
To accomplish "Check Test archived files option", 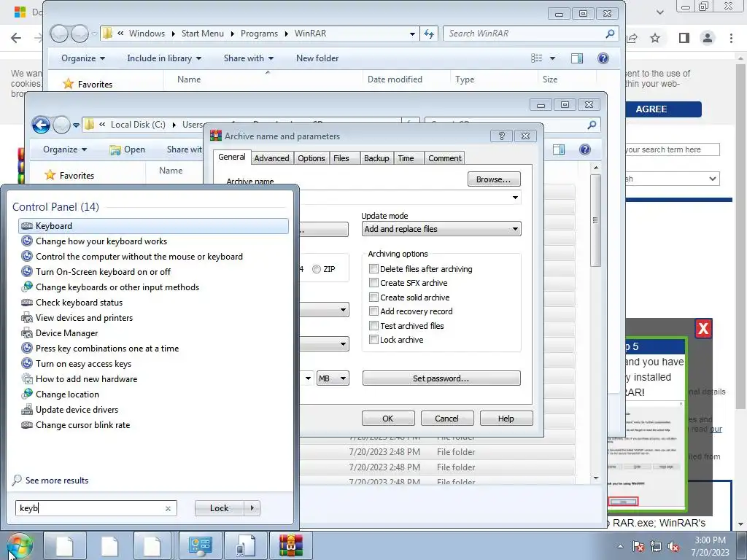I will 374,326.
